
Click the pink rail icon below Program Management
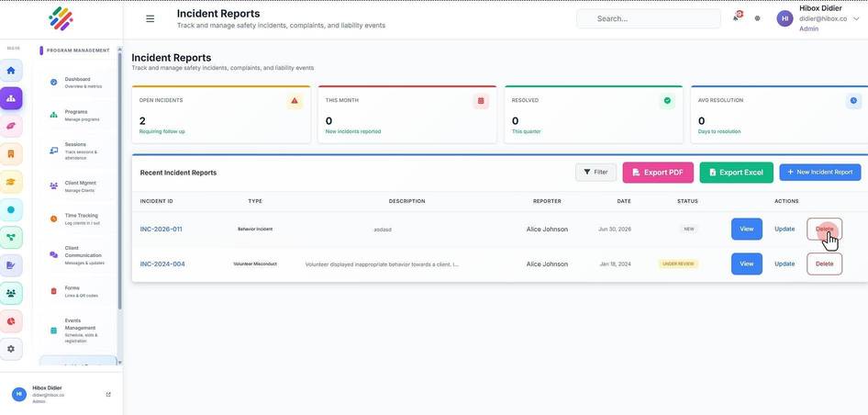coord(11,127)
